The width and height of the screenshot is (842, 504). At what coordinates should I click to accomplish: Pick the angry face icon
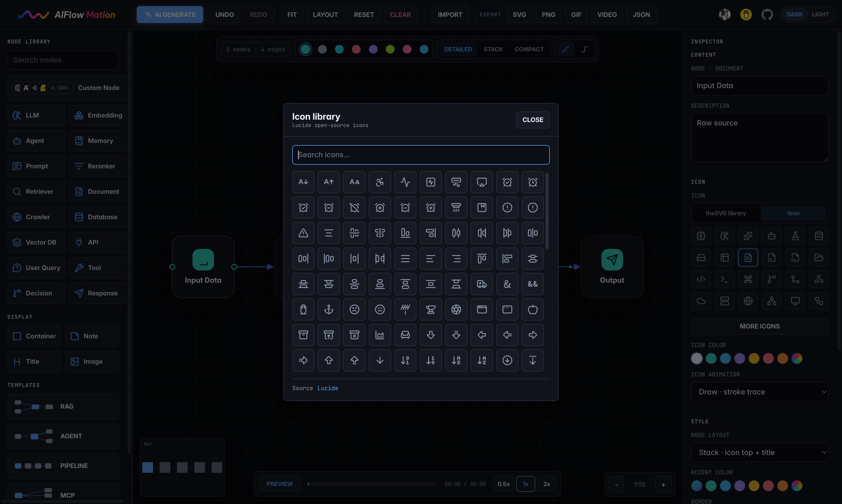coord(354,309)
